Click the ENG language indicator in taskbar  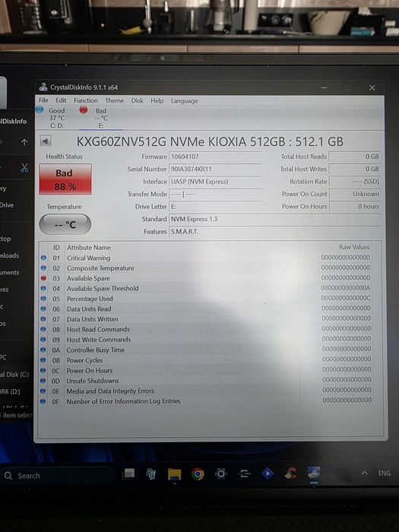click(384, 473)
